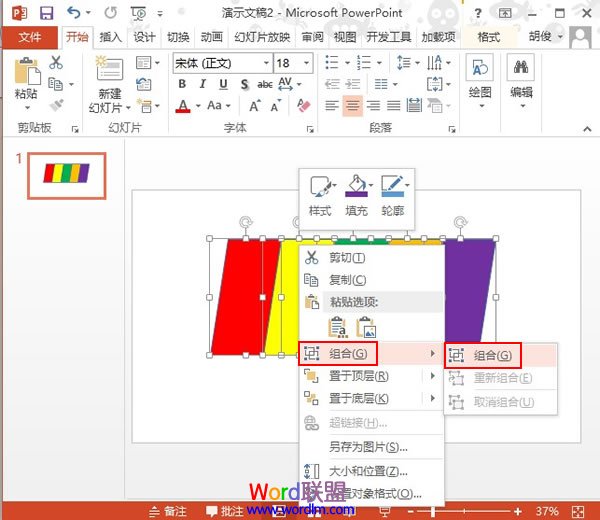Cut selection with the ribbon scissors icon
Screen dimensions: 600x520
[x=56, y=62]
